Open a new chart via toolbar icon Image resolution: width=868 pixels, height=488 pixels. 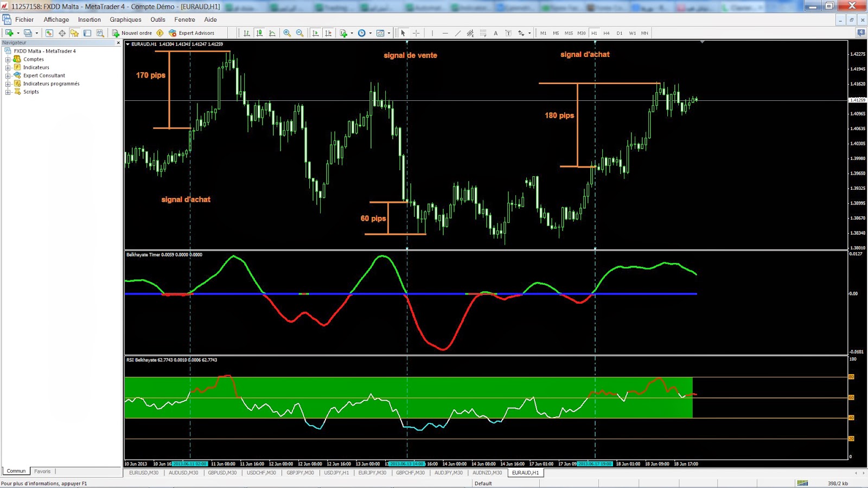[x=9, y=33]
